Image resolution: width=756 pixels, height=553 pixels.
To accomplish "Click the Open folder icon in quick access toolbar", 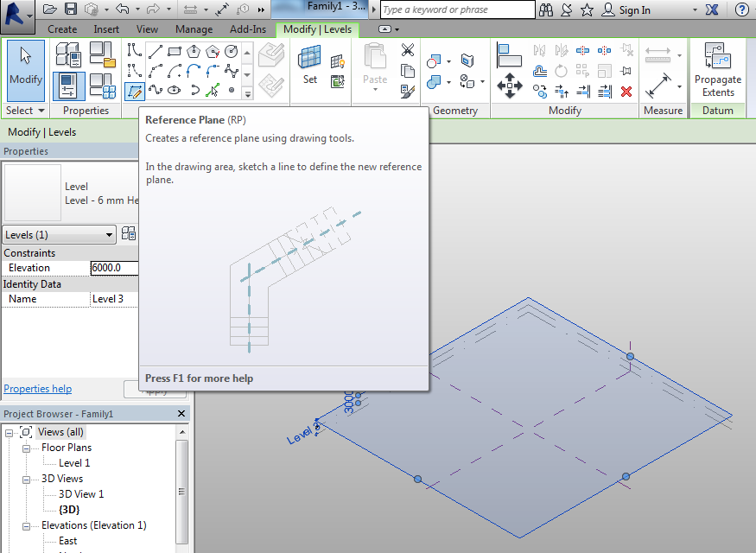I will click(x=50, y=10).
